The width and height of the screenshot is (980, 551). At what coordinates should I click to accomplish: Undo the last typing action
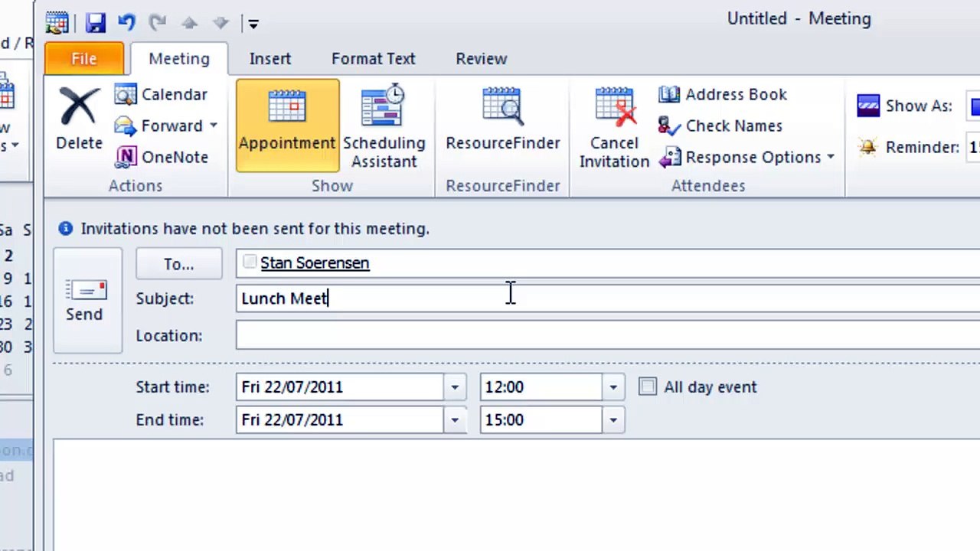tap(126, 23)
